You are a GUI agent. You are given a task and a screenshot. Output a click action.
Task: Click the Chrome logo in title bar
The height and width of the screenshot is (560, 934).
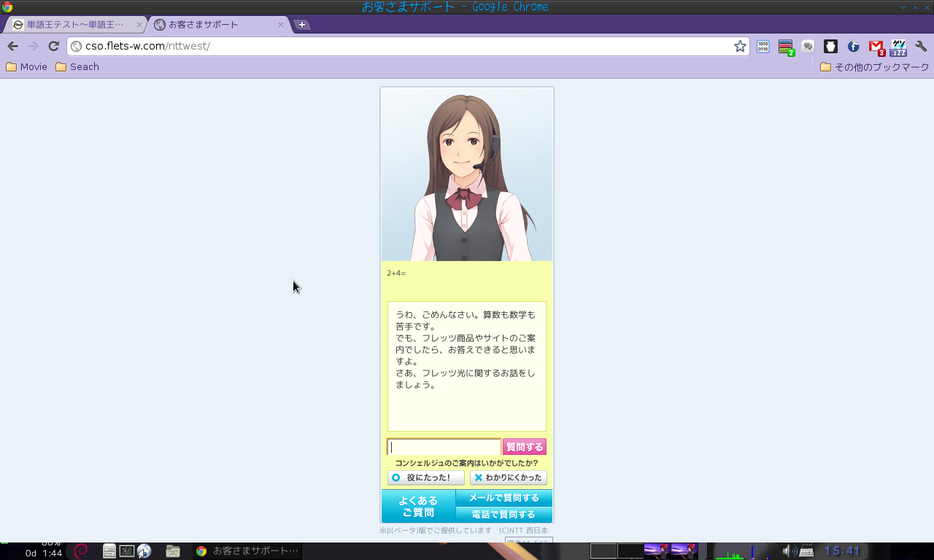tap(7, 7)
